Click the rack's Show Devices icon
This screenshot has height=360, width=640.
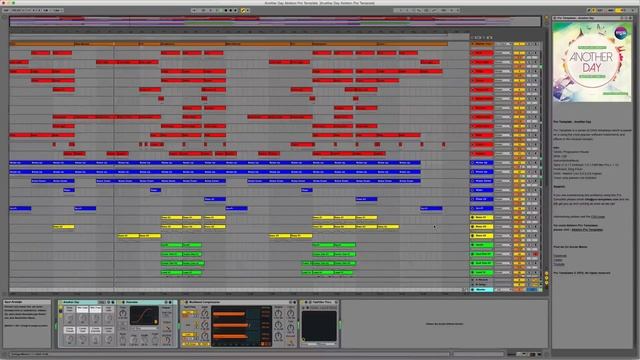(60, 316)
